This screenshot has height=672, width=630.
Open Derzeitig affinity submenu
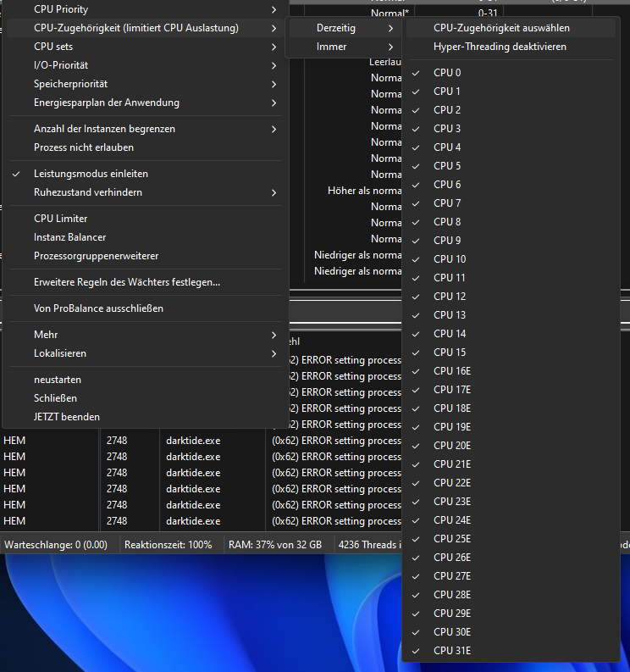pyautogui.click(x=344, y=28)
